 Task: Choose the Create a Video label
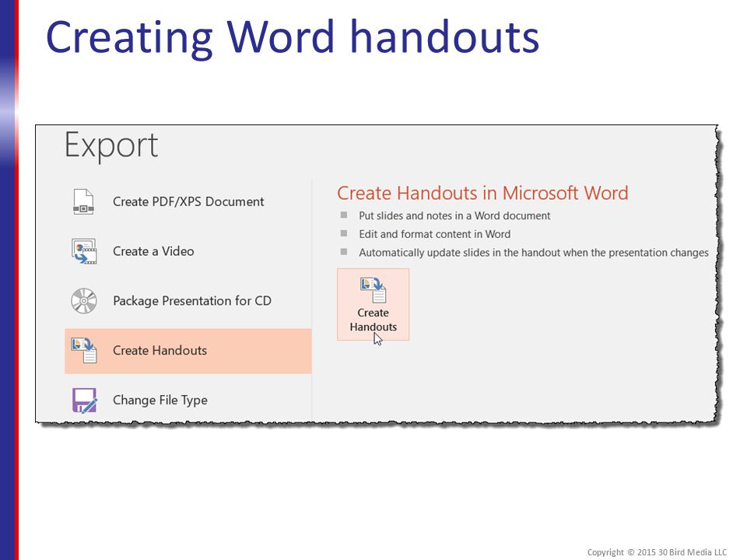(153, 251)
